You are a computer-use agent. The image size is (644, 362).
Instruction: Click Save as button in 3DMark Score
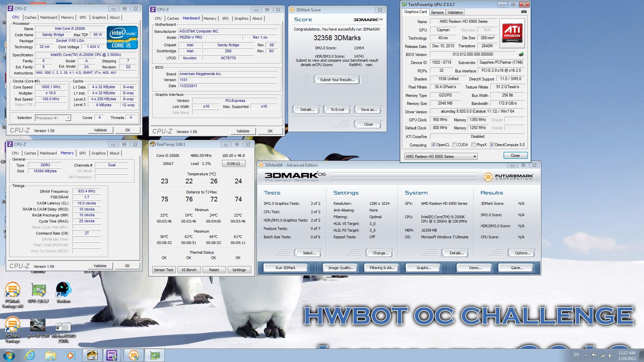coord(369,110)
